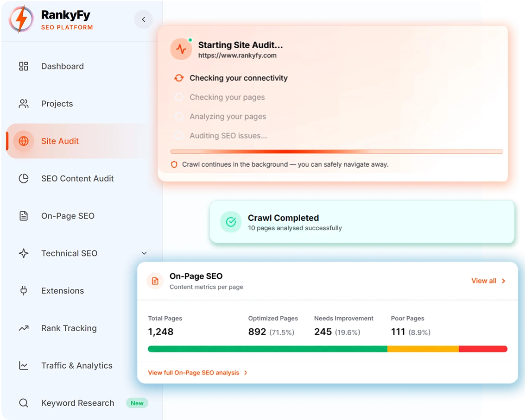Click the spinning refresh icon for connectivity check
Image resolution: width=525 pixels, height=420 pixels.
179,78
